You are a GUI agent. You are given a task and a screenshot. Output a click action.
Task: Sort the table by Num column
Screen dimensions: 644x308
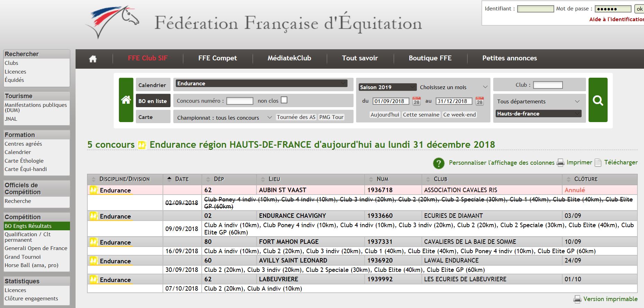tap(393, 179)
